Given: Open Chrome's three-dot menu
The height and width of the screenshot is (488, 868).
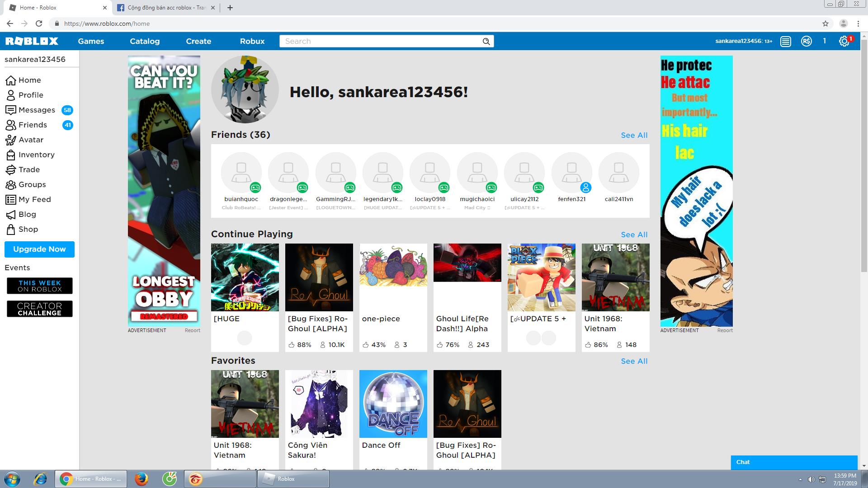Looking at the screenshot, I should click(858, 23).
